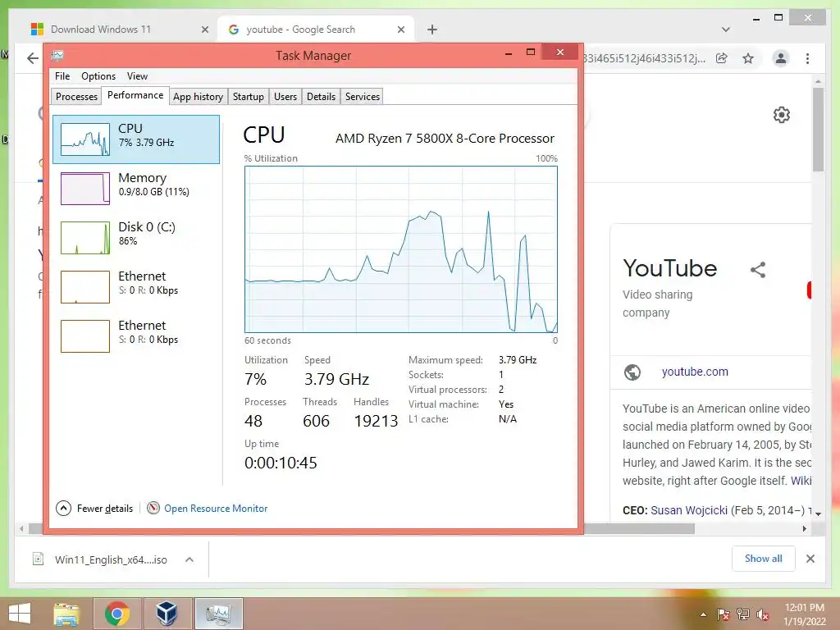
Task: Open the File menu in Task Manager
Action: pos(62,76)
